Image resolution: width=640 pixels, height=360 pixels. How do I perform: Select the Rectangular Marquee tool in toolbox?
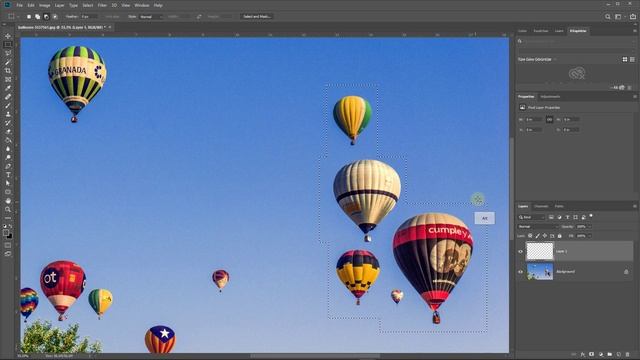tap(8, 44)
